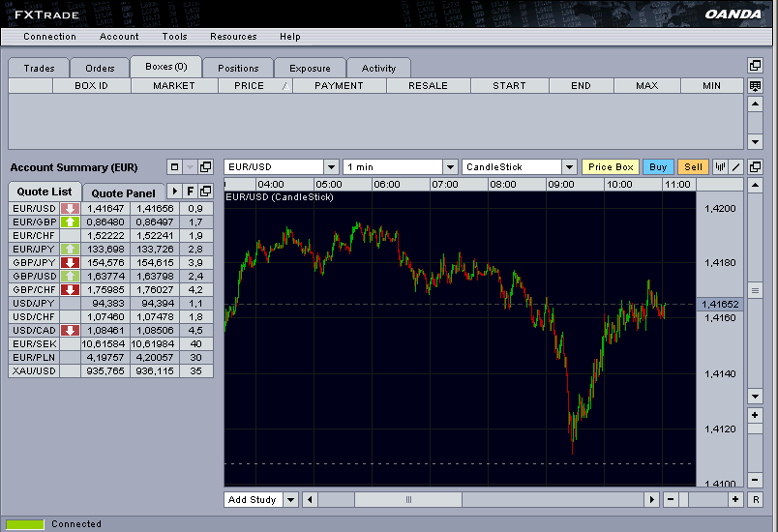Click the vertical chart scrollbar thumb
The height and width of the screenshot is (532, 778).
[x=755, y=290]
